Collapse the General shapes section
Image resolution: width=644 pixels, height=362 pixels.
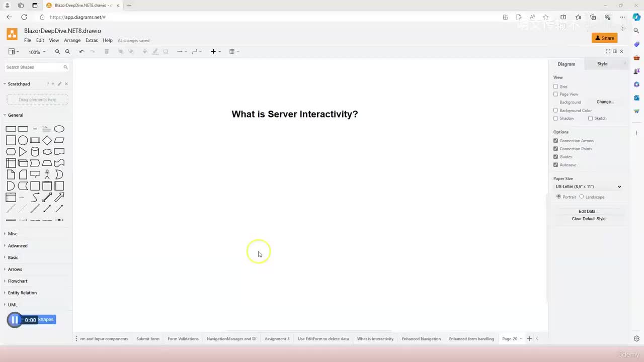pyautogui.click(x=16, y=115)
